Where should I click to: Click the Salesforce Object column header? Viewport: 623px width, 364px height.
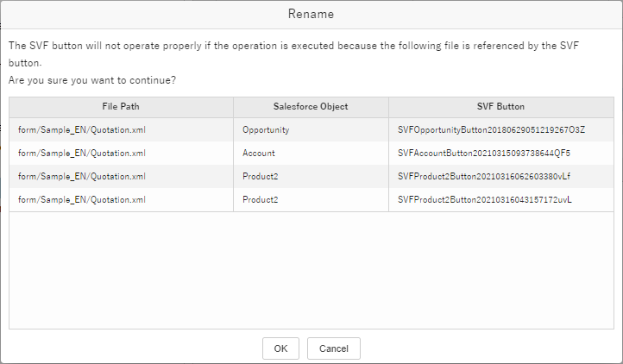[311, 106]
